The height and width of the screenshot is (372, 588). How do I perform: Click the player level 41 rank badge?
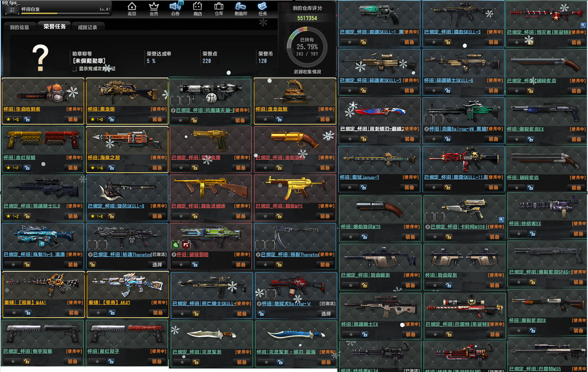pyautogui.click(x=13, y=9)
